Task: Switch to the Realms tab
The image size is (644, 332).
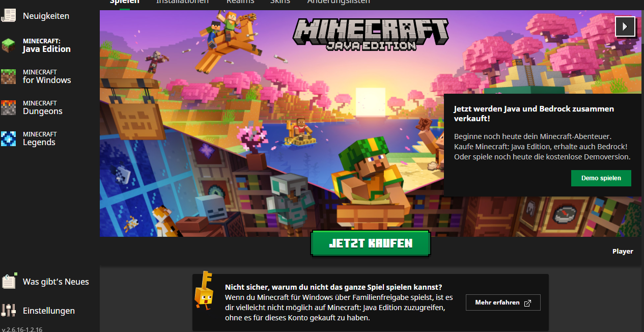Action: 240,2
